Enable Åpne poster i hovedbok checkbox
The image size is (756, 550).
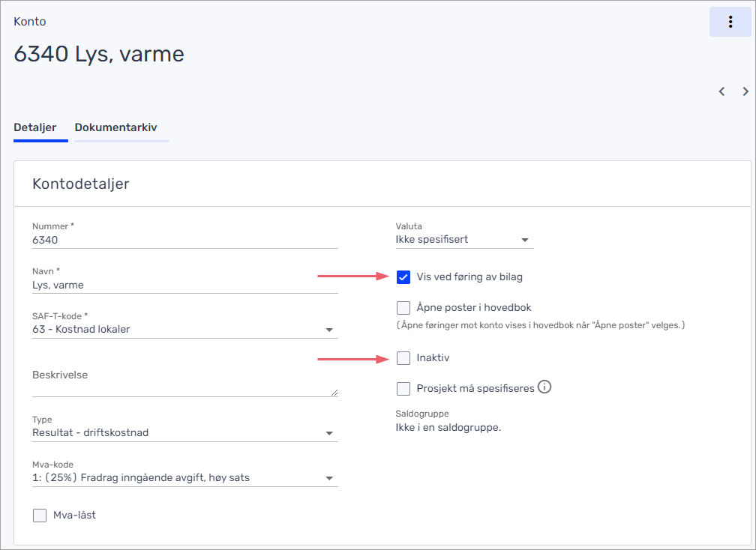403,307
